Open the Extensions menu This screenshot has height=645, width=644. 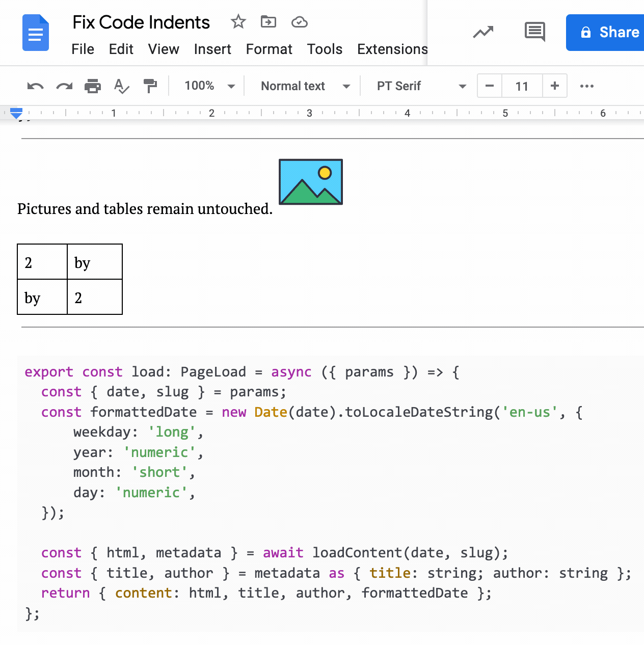392,49
